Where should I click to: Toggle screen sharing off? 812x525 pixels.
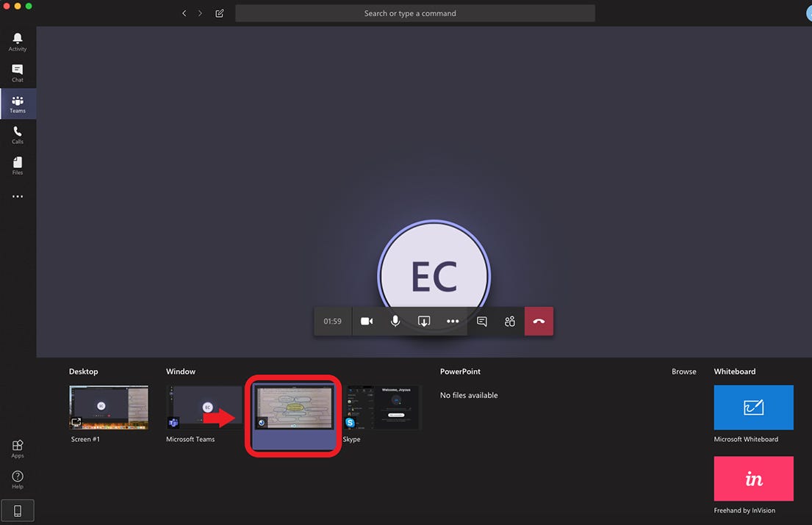424,321
